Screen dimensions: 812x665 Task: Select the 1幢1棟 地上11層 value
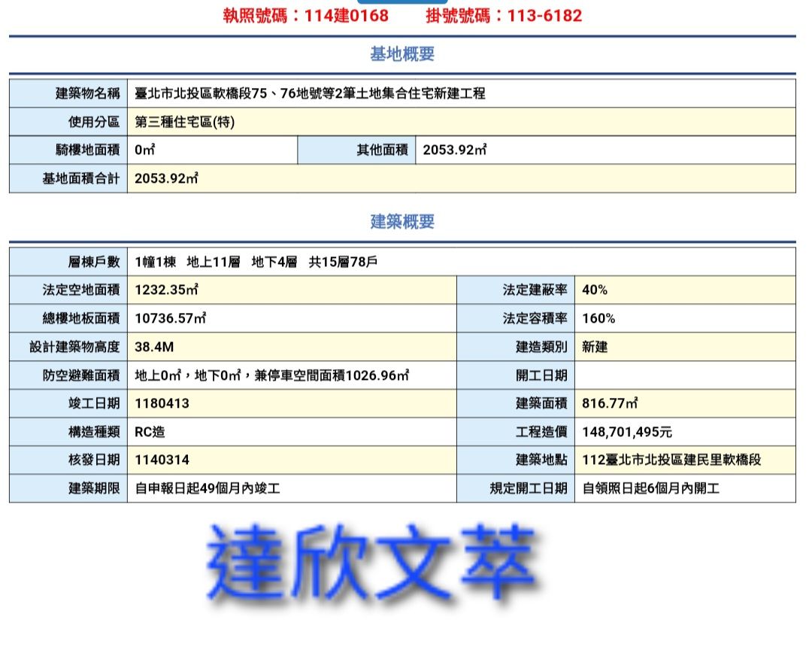point(256,262)
